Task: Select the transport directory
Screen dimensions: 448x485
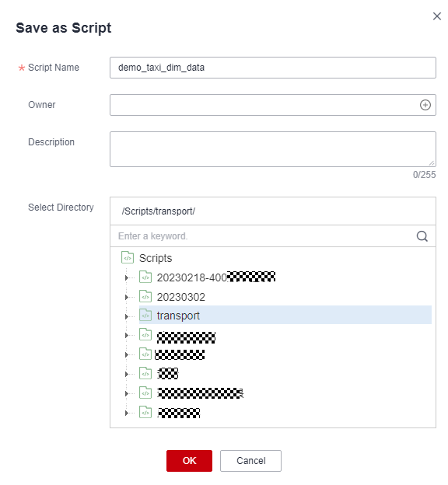Action: click(178, 316)
